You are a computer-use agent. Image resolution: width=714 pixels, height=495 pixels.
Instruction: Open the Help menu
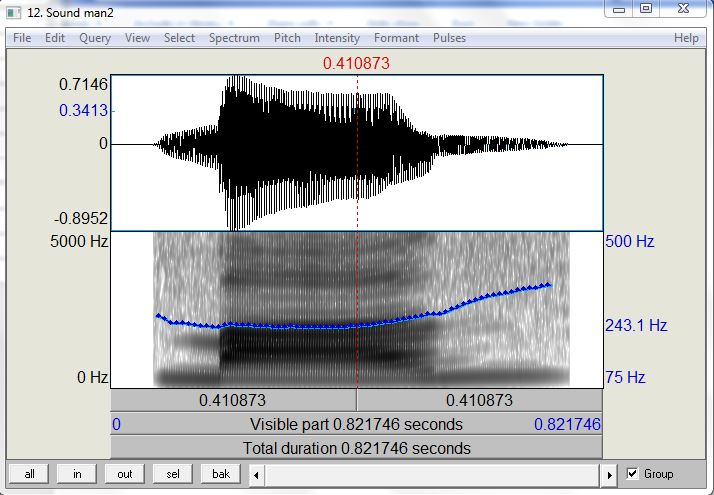(x=686, y=38)
